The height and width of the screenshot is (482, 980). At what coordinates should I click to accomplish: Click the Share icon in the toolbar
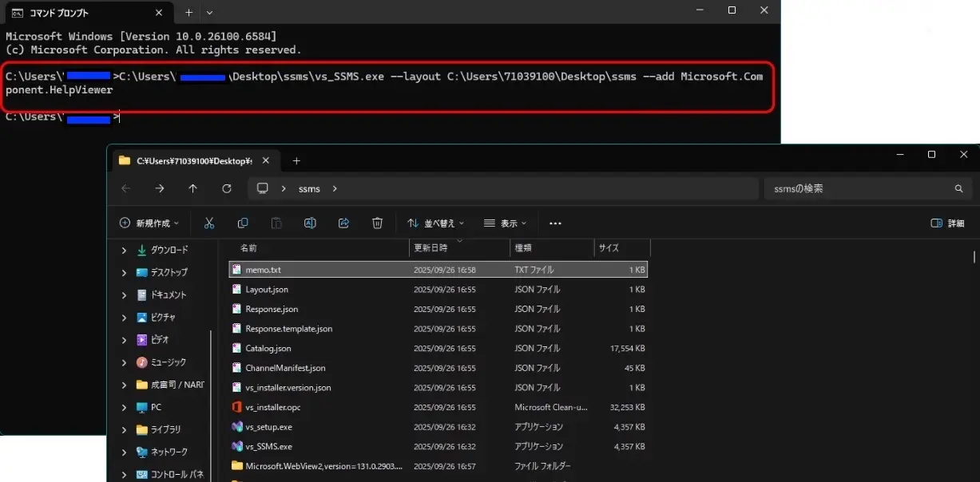pyautogui.click(x=343, y=223)
